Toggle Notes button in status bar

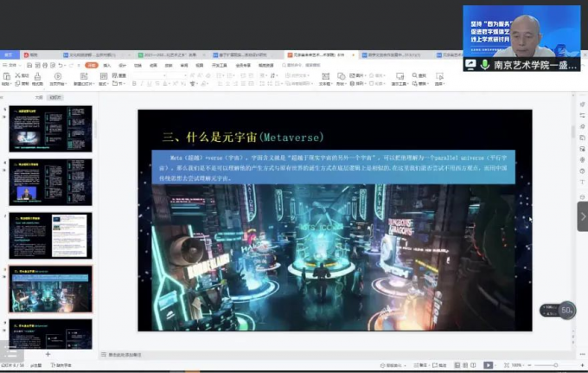click(420, 365)
